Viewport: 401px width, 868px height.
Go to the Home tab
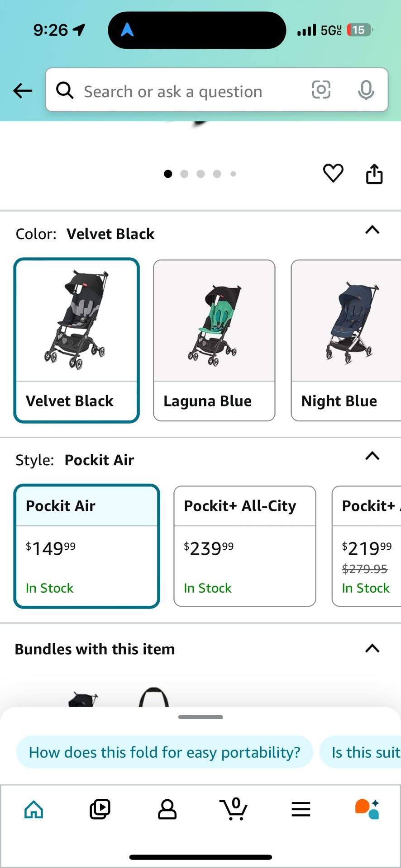tap(34, 809)
